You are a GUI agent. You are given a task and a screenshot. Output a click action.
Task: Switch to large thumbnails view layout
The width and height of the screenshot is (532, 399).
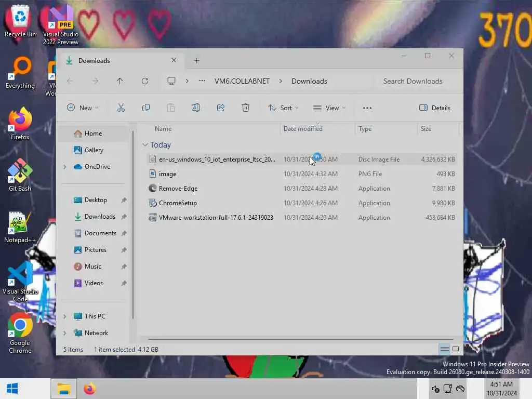[456, 349]
